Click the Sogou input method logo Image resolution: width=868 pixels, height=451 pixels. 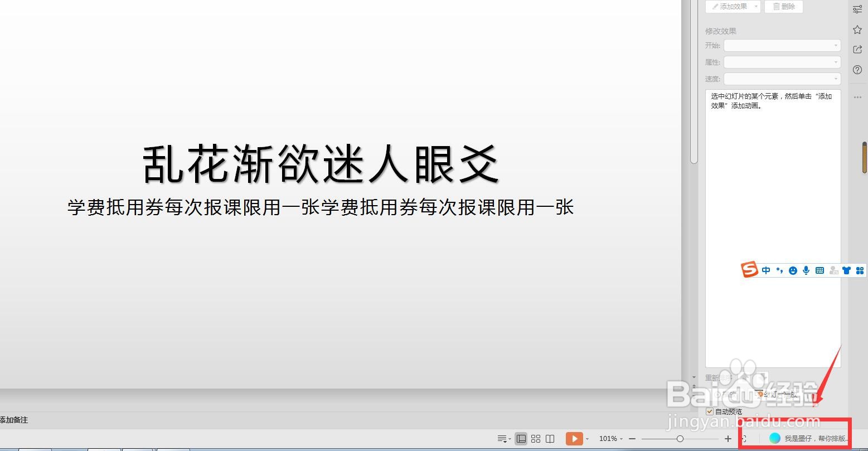749,270
